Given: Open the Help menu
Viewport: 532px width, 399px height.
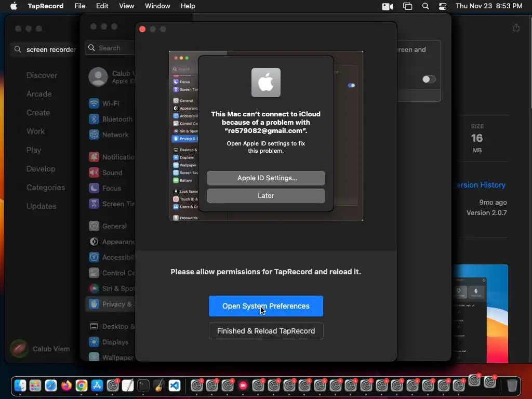Looking at the screenshot, I should click(x=188, y=6).
